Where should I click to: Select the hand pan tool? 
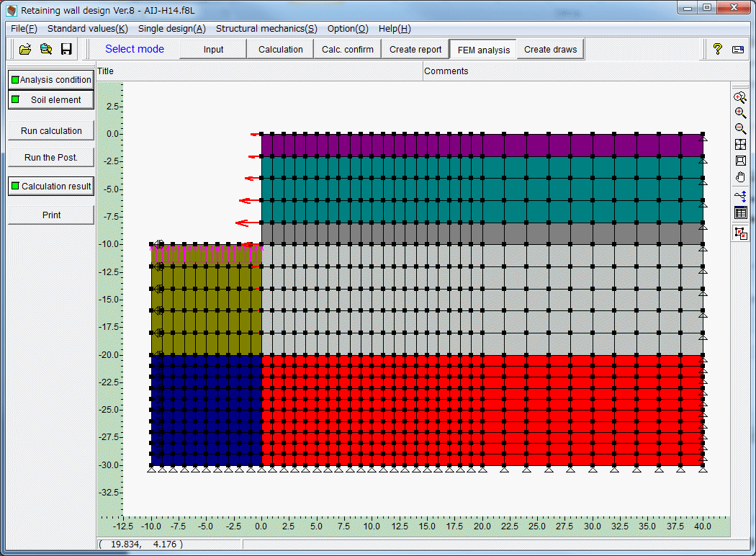pos(741,177)
